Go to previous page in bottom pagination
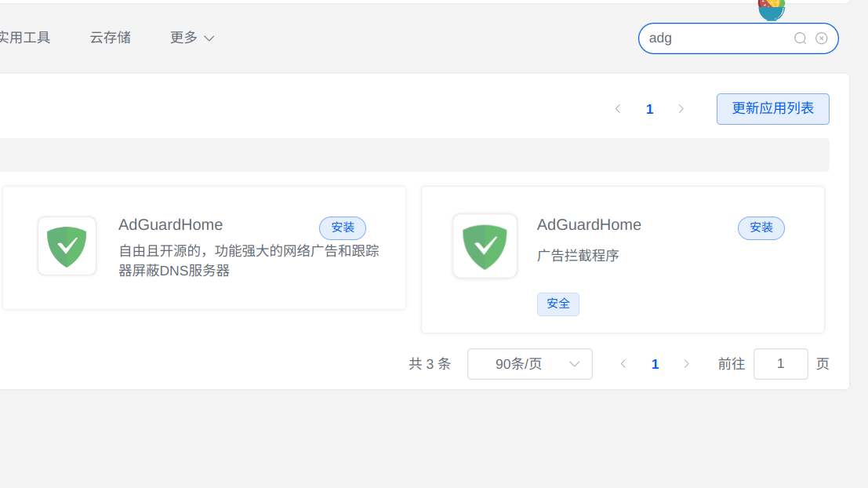This screenshot has width=868, height=488. tap(623, 364)
